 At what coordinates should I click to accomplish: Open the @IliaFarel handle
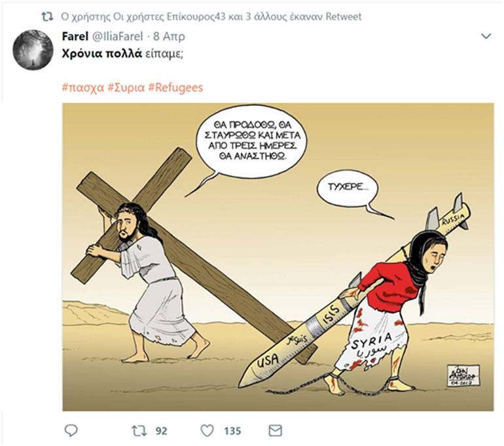(117, 36)
